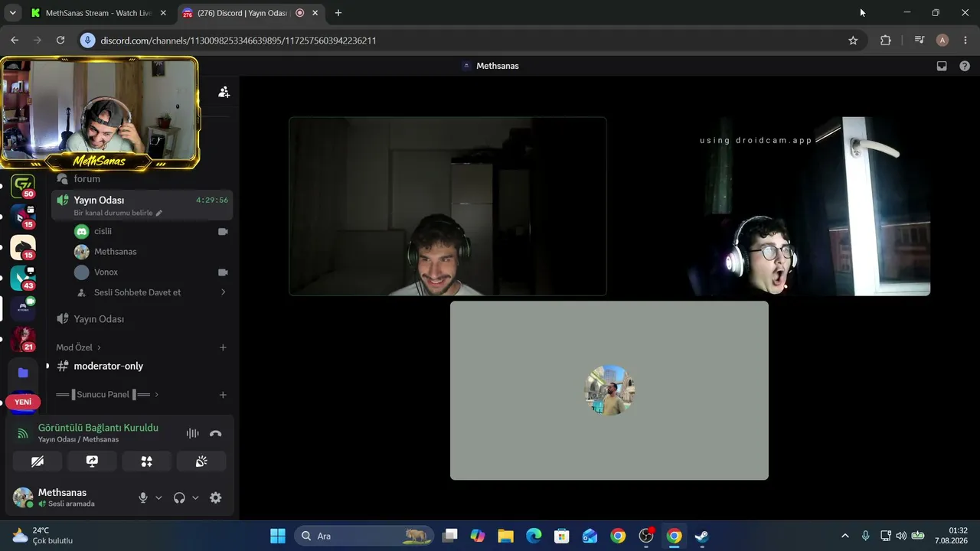Reload the current page

pyautogui.click(x=60, y=41)
